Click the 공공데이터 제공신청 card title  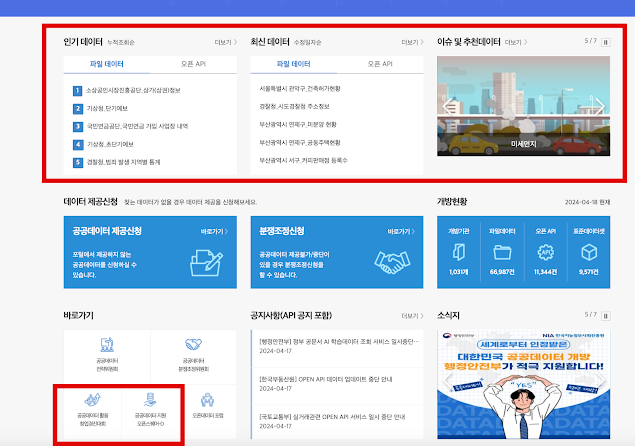click(107, 231)
